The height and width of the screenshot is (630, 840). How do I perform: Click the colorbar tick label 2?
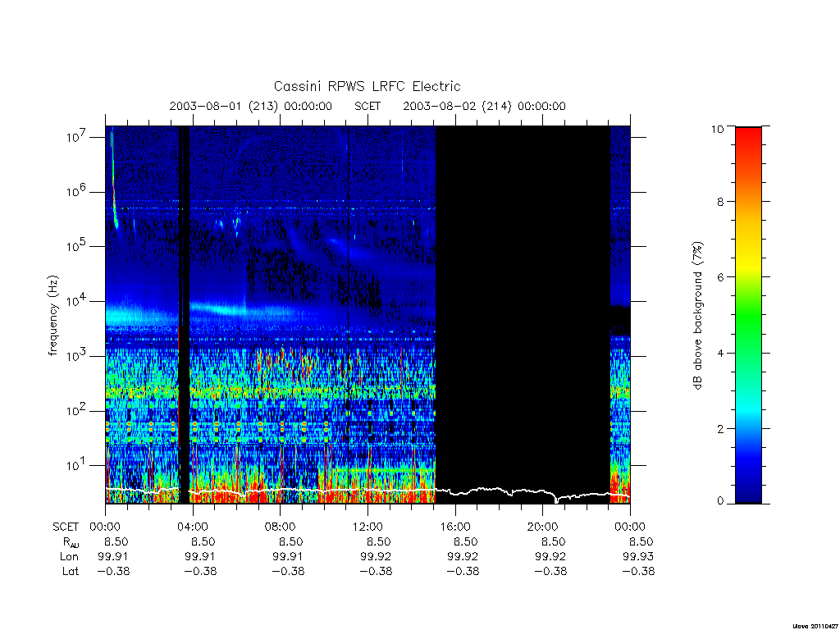(x=720, y=428)
